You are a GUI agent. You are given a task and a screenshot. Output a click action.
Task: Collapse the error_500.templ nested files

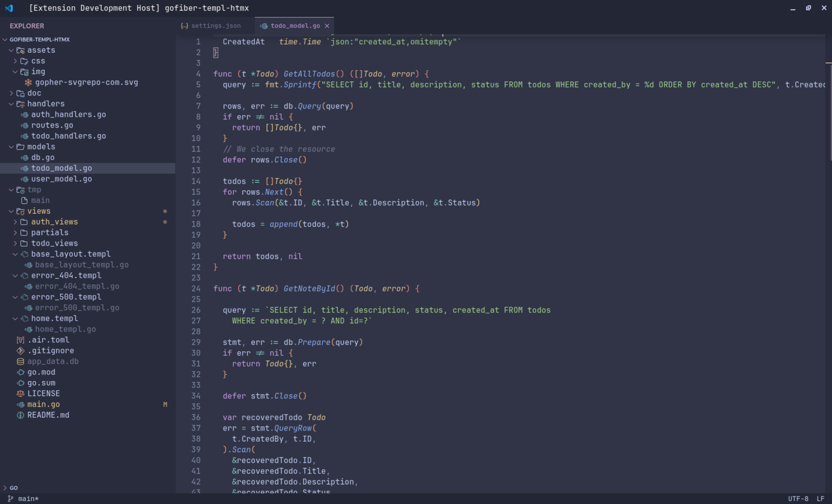pos(15,297)
